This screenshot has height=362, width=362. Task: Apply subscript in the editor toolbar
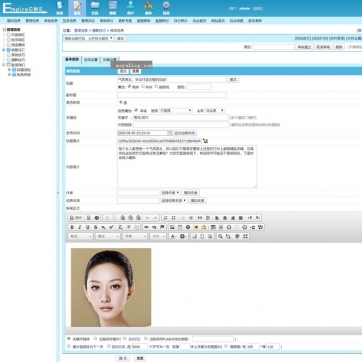tap(104, 227)
